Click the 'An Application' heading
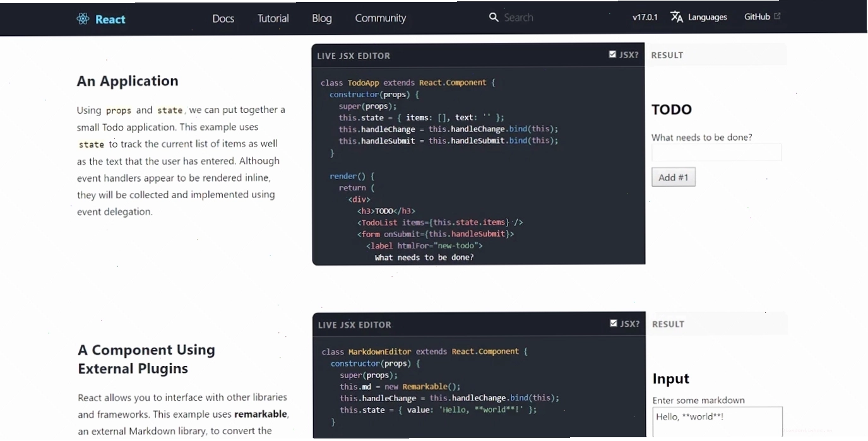 (128, 81)
